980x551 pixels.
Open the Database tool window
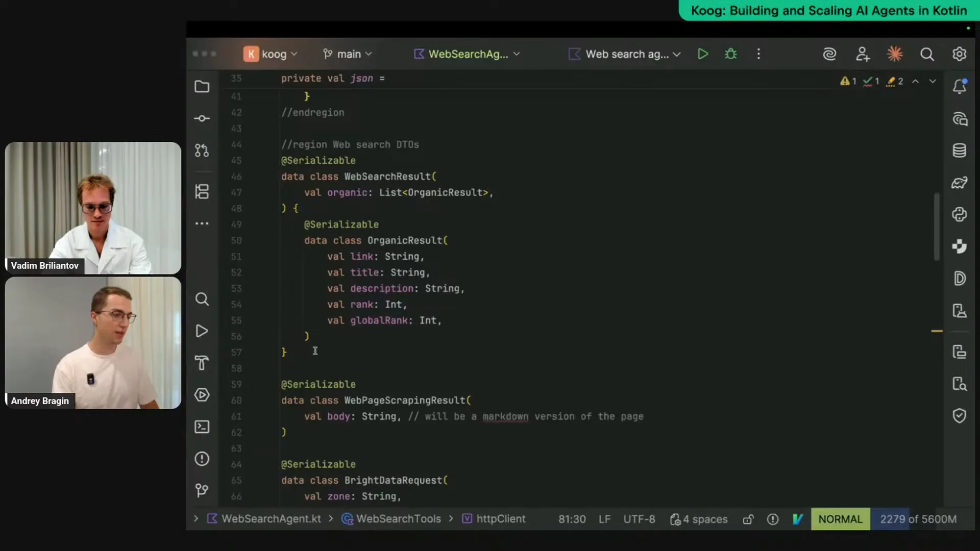(960, 151)
